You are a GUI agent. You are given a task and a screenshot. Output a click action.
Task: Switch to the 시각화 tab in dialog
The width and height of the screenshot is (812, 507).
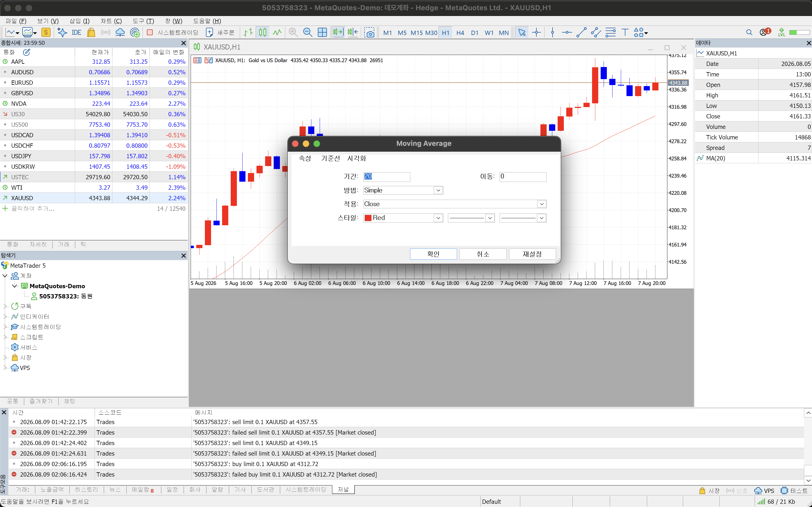(x=357, y=158)
